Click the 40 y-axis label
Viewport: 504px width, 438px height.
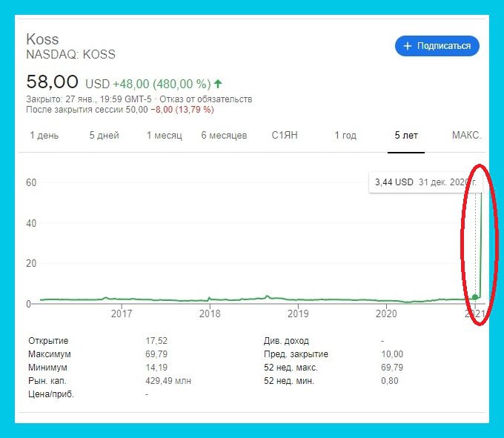31,223
